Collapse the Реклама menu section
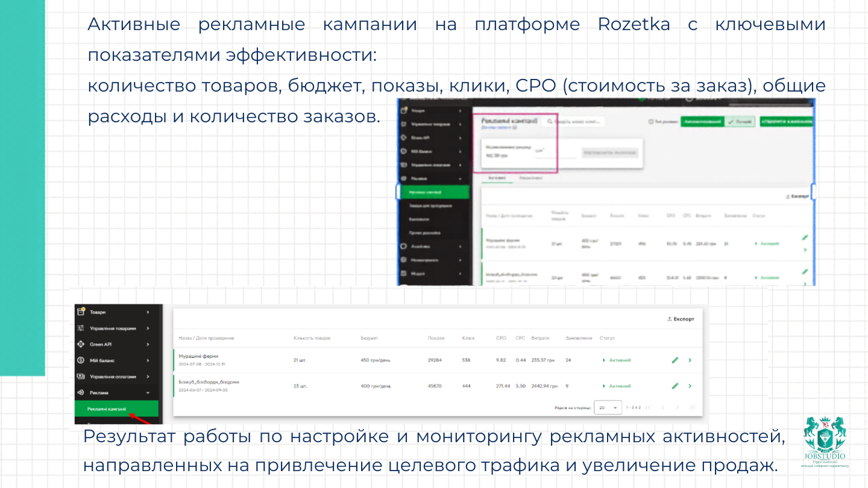This screenshot has height=488, width=868. tap(148, 392)
